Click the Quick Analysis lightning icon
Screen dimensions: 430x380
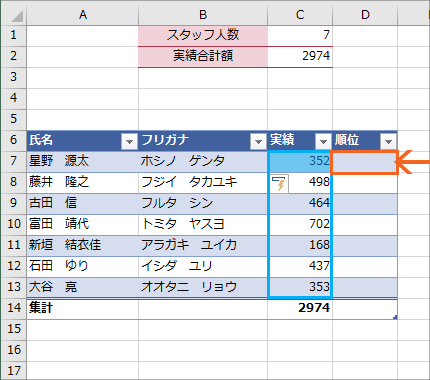pos(280,184)
